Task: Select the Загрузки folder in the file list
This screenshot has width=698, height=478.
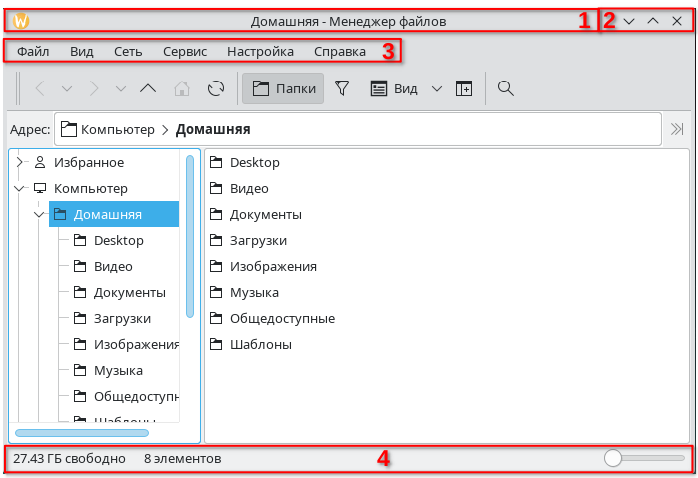Action: coord(258,240)
